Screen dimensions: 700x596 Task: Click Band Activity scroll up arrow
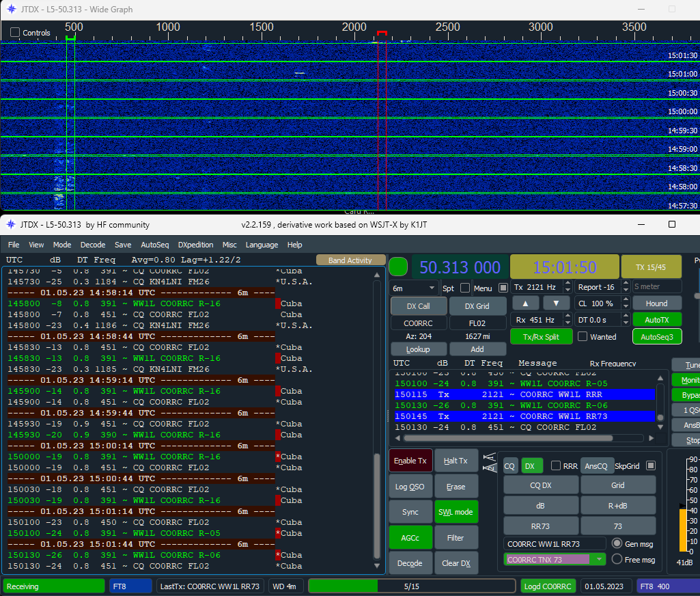pos(377,275)
